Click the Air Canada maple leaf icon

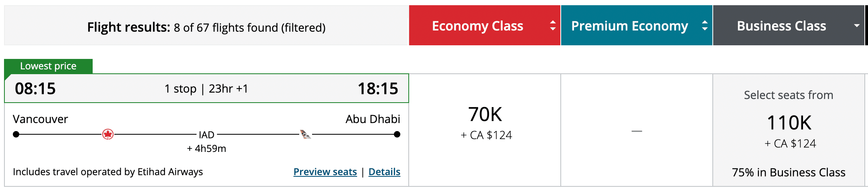[x=107, y=134]
